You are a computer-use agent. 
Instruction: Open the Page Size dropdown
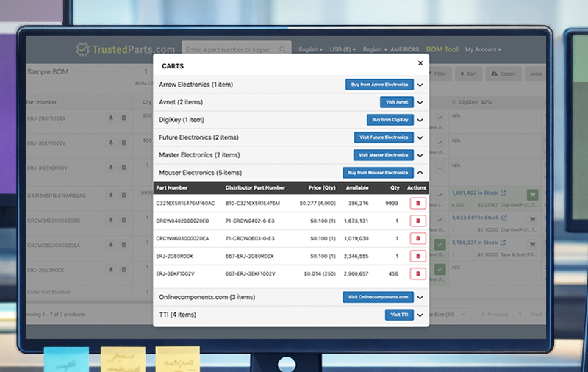tap(449, 314)
